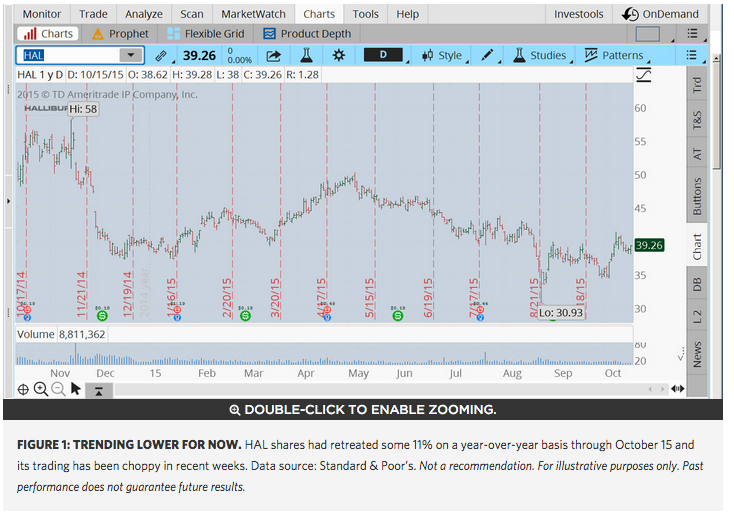Open the Flexible Grid sub-tab

click(206, 34)
